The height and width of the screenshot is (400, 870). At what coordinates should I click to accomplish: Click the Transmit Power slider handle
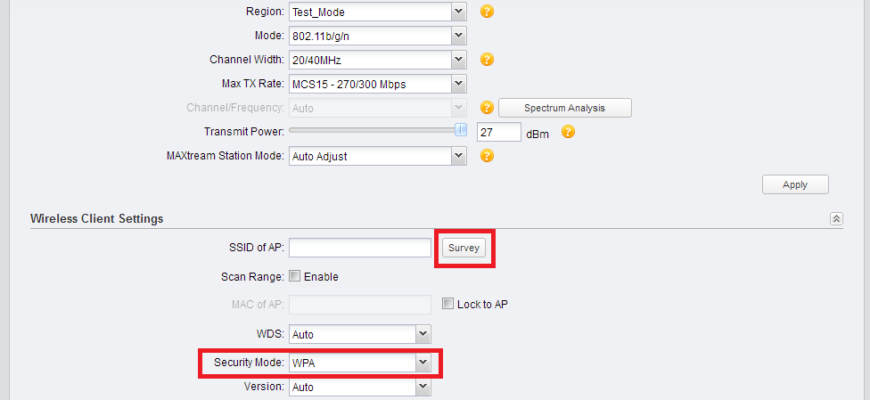point(461,130)
